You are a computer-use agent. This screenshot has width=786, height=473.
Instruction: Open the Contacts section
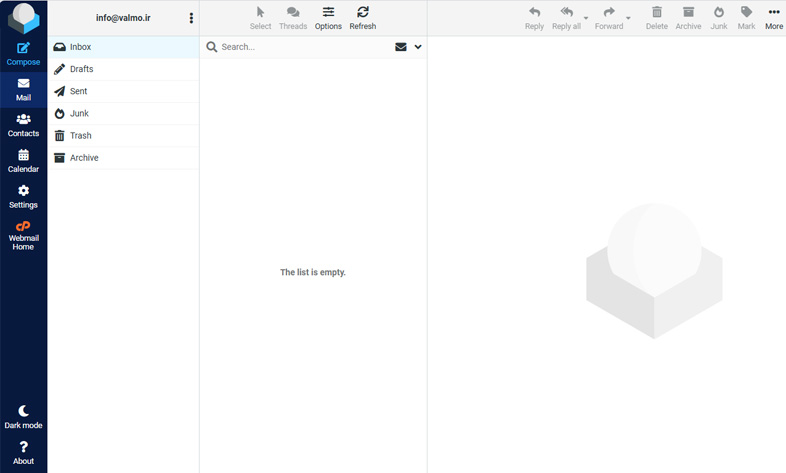coord(23,125)
